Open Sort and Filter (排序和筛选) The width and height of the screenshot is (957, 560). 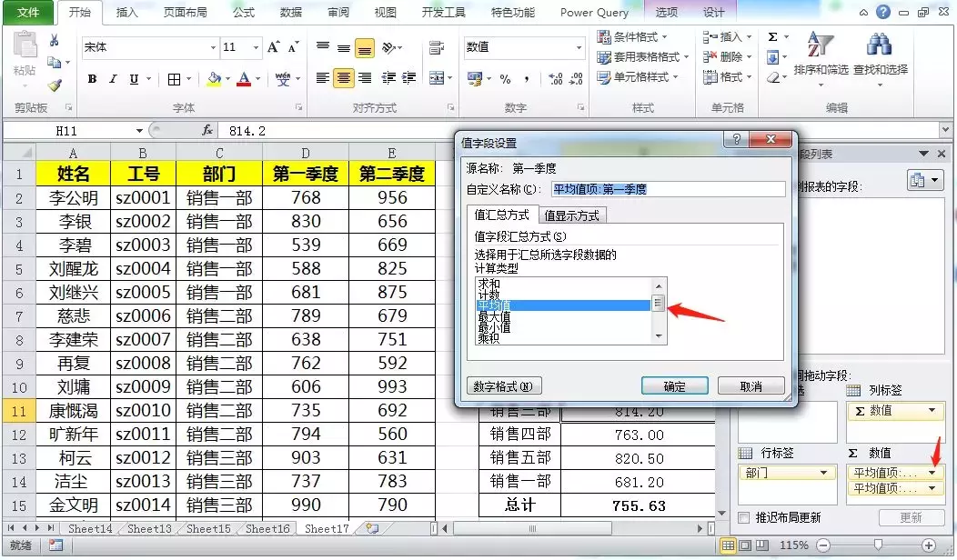[x=821, y=59]
